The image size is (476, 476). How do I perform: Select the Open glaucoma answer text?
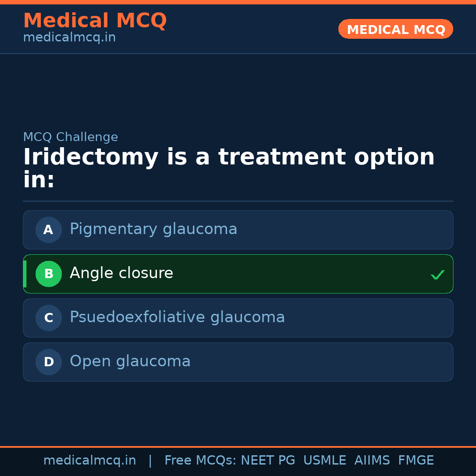[130, 361]
